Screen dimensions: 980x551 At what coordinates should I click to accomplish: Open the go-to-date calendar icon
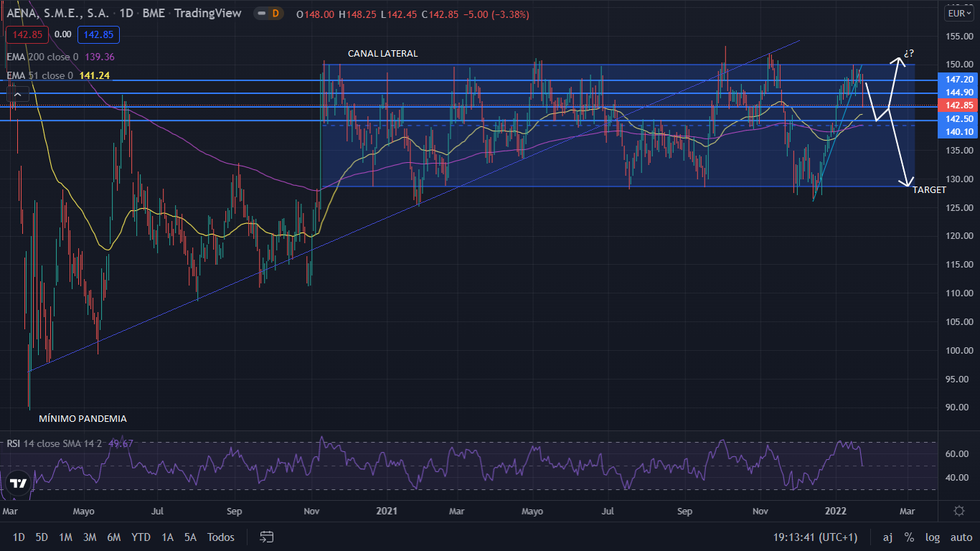267,537
